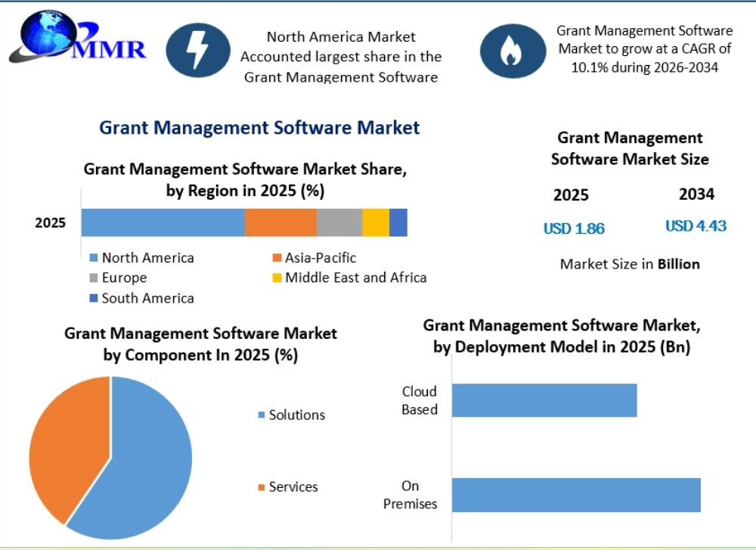
Task: Click the 'by Deployment Model in 2025 (Bn)' title
Action: tap(562, 347)
